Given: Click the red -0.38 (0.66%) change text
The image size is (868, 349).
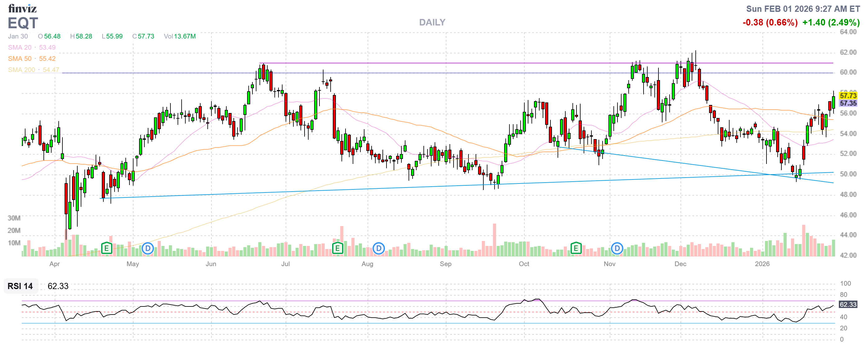Looking at the screenshot, I should (770, 23).
